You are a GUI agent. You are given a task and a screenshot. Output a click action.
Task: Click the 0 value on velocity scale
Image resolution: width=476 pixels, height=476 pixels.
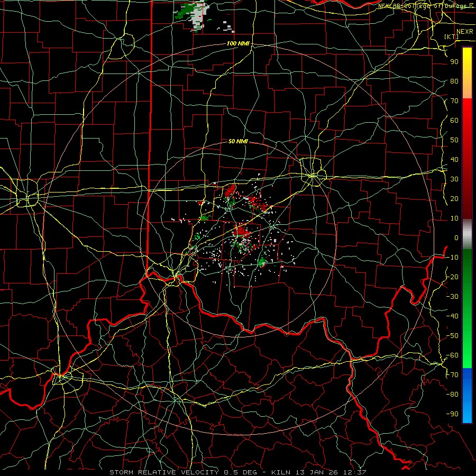click(x=456, y=238)
